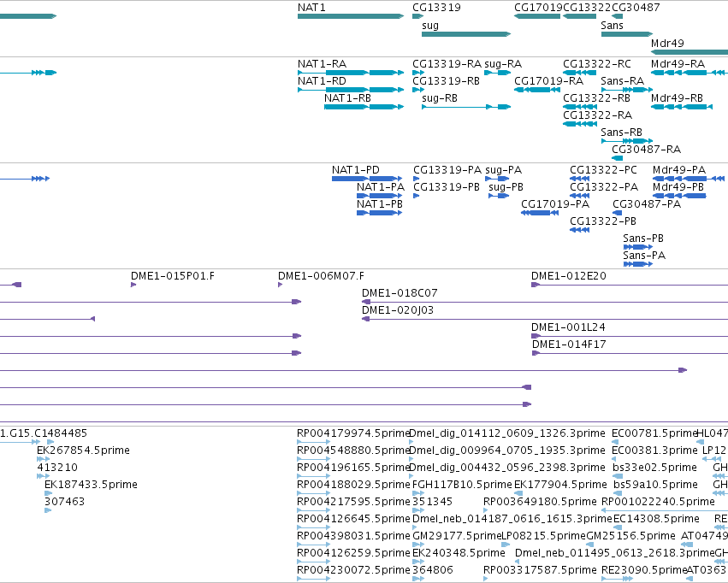Select the CG13322-RA transcript

click(x=579, y=124)
